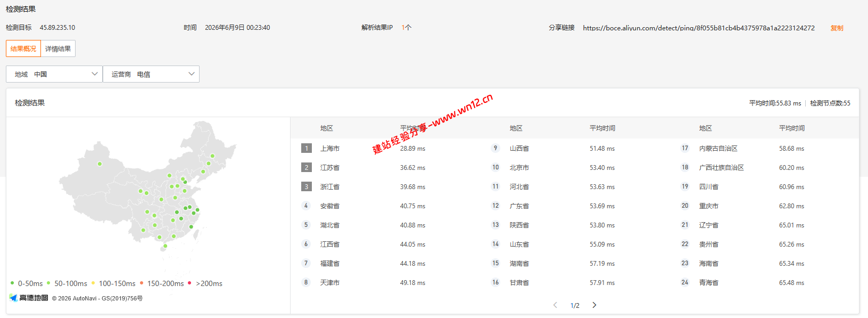
Task: Go to previous page arrow in pagination
Action: click(x=555, y=305)
